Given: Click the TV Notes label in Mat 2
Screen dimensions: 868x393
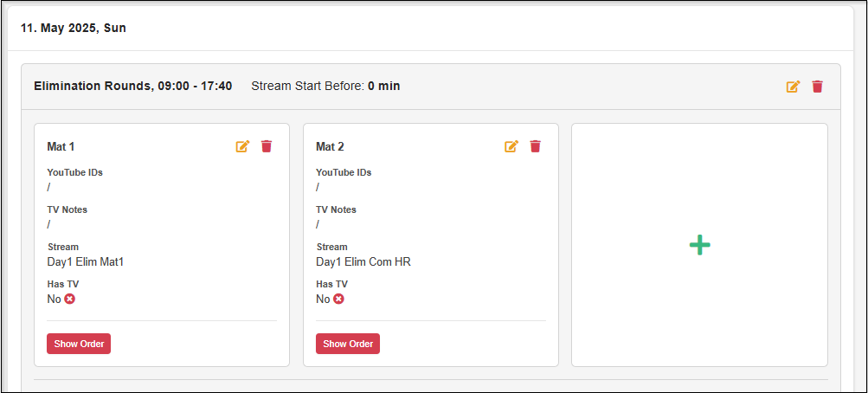Looking at the screenshot, I should click(336, 209).
